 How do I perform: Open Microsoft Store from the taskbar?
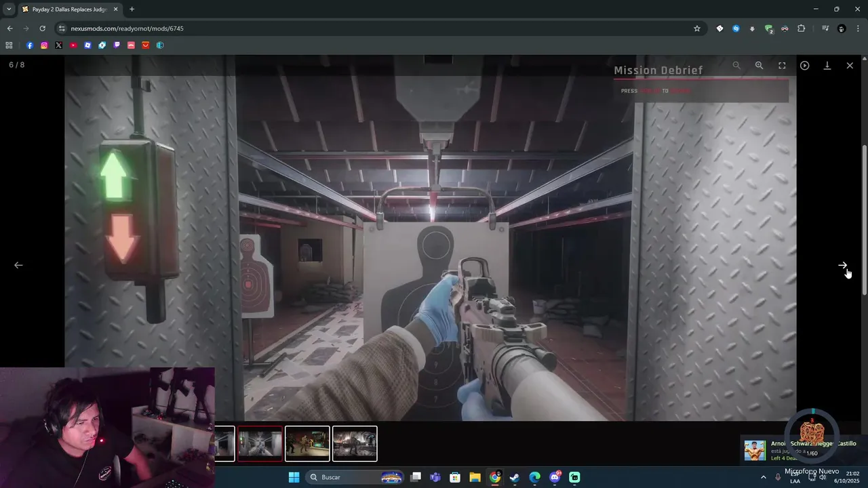click(x=455, y=477)
